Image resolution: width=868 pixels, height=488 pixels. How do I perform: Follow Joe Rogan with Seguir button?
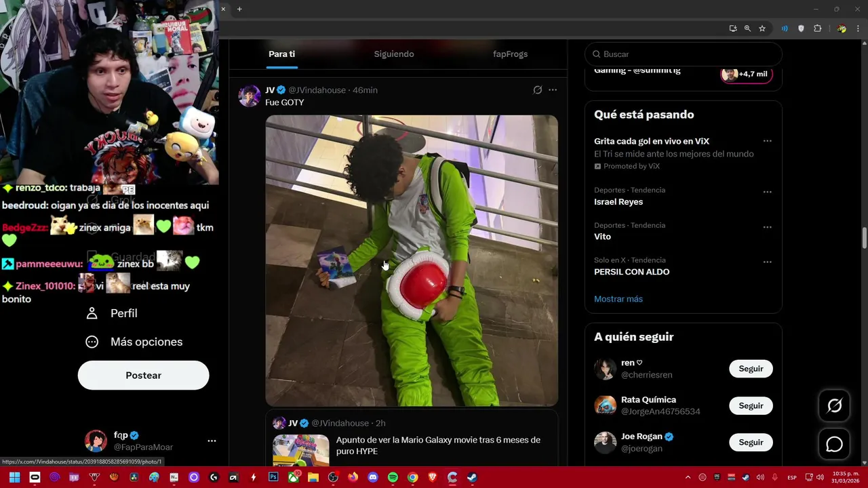tap(751, 442)
